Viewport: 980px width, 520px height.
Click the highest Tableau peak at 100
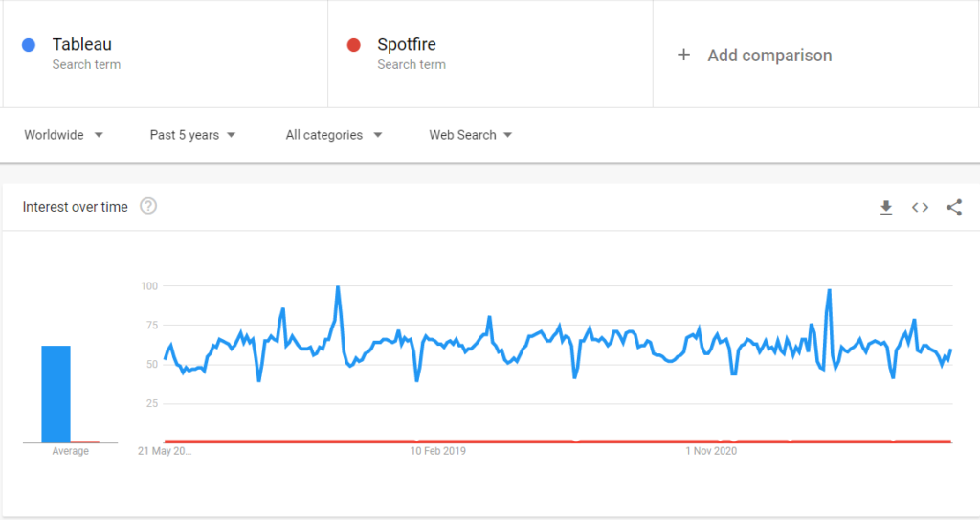pyautogui.click(x=338, y=287)
